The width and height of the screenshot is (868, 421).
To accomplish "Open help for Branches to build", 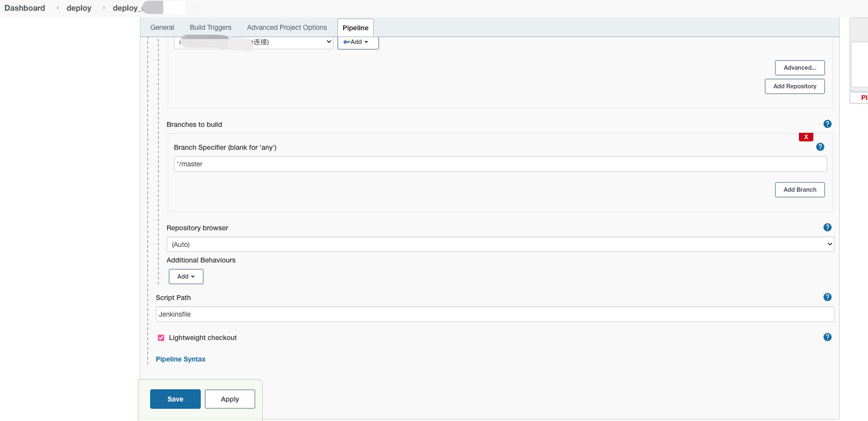I will pyautogui.click(x=827, y=124).
